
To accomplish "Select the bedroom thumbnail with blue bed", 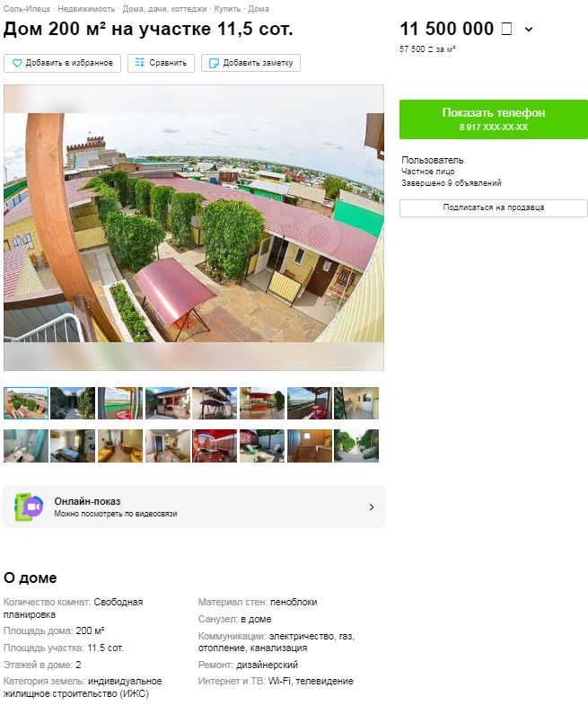I will (x=73, y=445).
